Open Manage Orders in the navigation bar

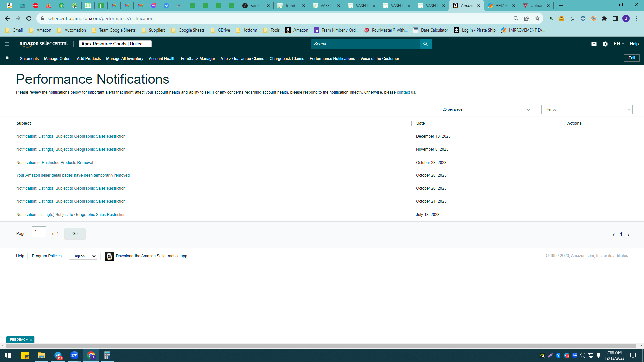click(58, 59)
